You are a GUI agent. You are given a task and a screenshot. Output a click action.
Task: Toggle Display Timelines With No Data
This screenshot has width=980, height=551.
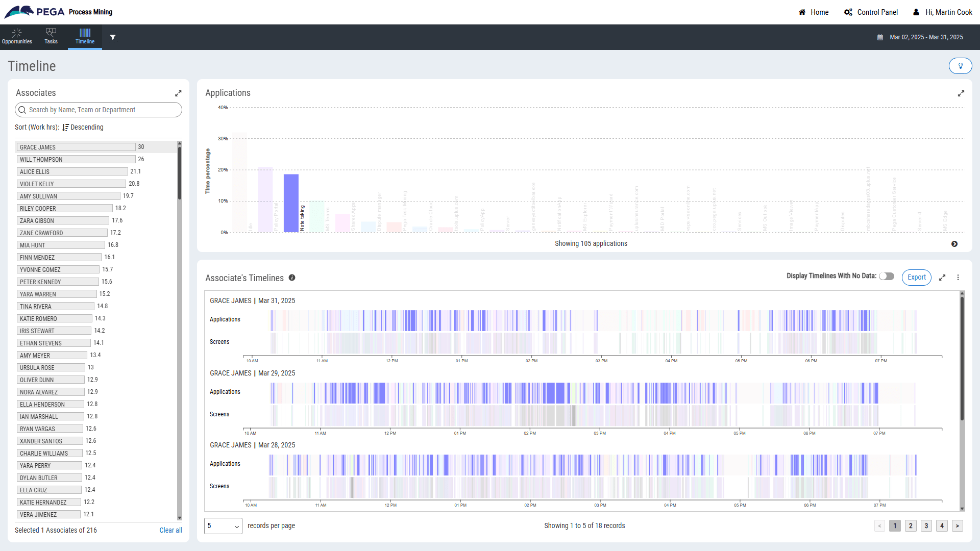click(887, 276)
